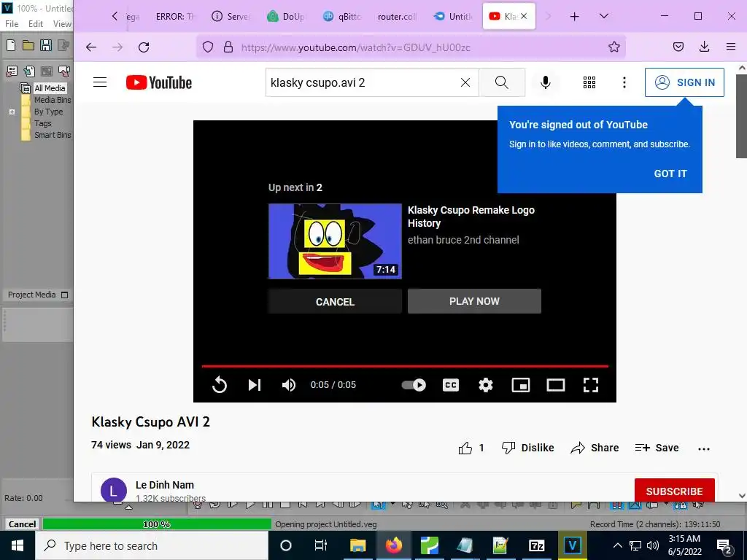Switch to the ERROR tab

point(175,17)
